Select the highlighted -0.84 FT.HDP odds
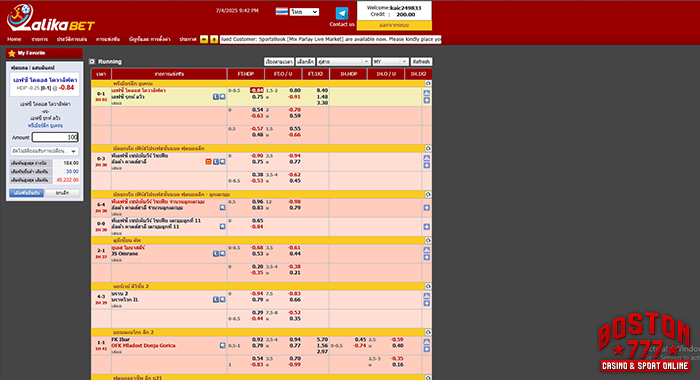The height and width of the screenshot is (380, 700). click(x=257, y=90)
